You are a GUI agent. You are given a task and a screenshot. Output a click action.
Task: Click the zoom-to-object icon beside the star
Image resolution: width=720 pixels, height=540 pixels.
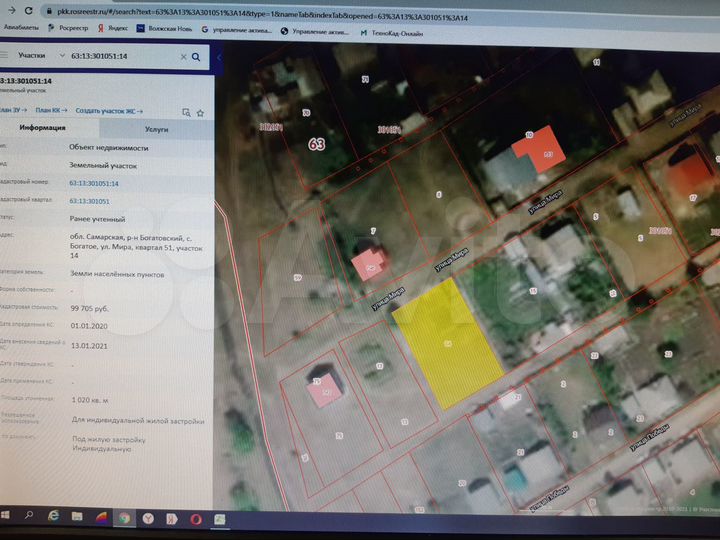click(x=186, y=112)
